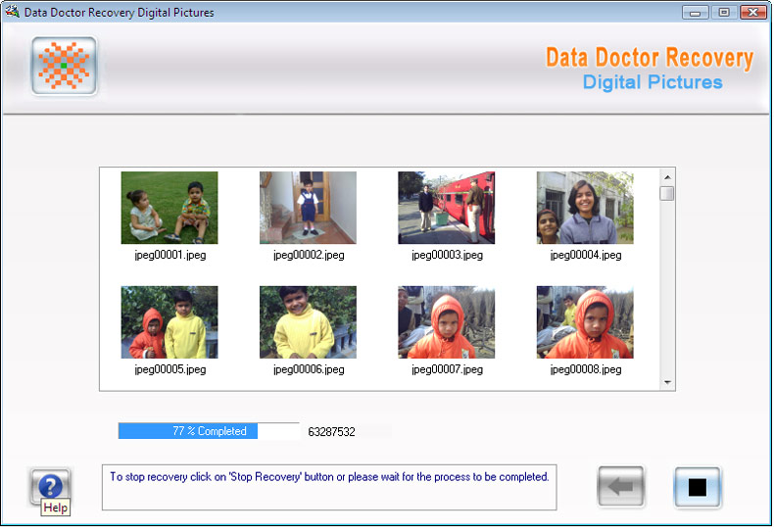
Task: Select the jpeg00008.jpeg thumbnail
Action: (x=585, y=322)
